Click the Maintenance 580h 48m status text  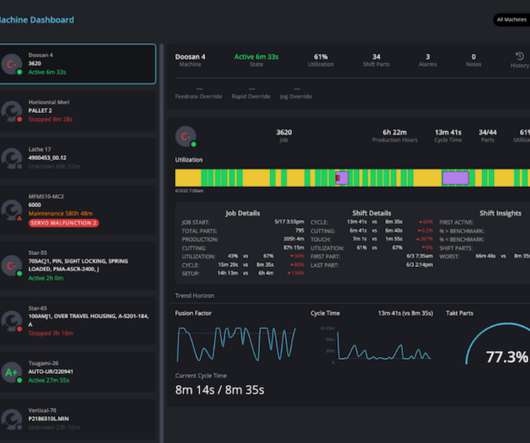coord(61,214)
